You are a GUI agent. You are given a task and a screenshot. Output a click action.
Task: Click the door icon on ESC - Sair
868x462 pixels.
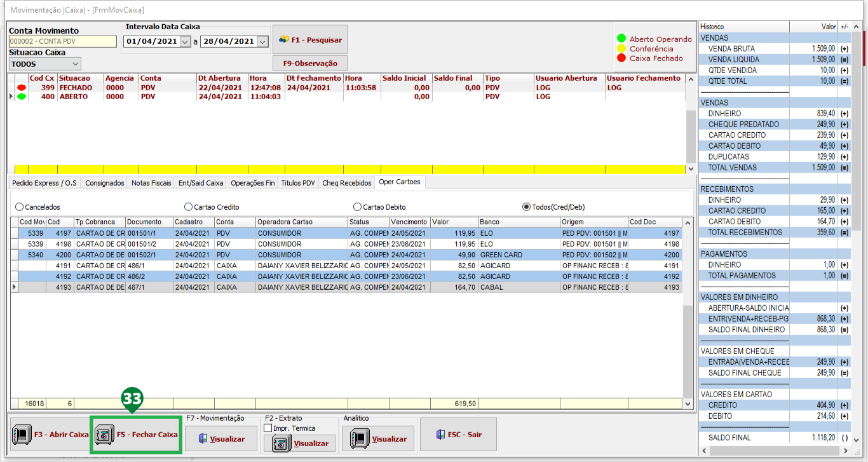[440, 435]
